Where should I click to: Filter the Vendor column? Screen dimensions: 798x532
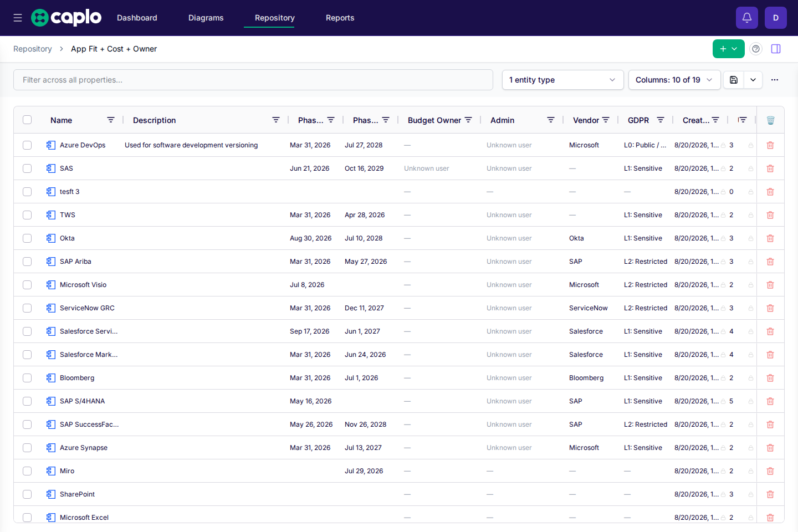606,120
